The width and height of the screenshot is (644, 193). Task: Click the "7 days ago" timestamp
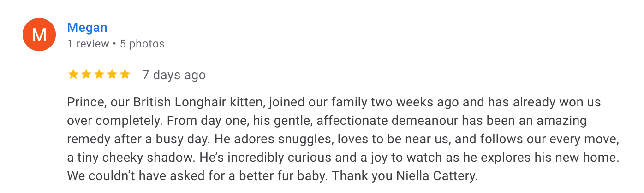[x=174, y=75]
